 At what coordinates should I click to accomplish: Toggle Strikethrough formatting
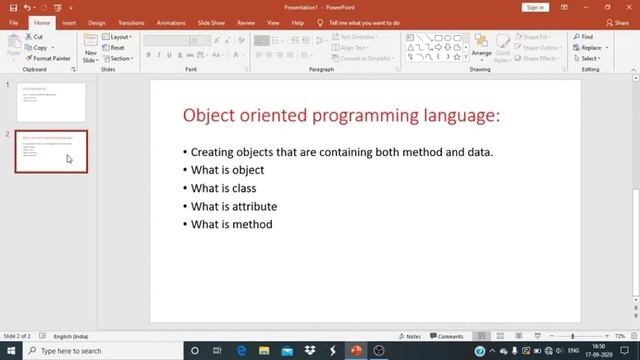190,55
